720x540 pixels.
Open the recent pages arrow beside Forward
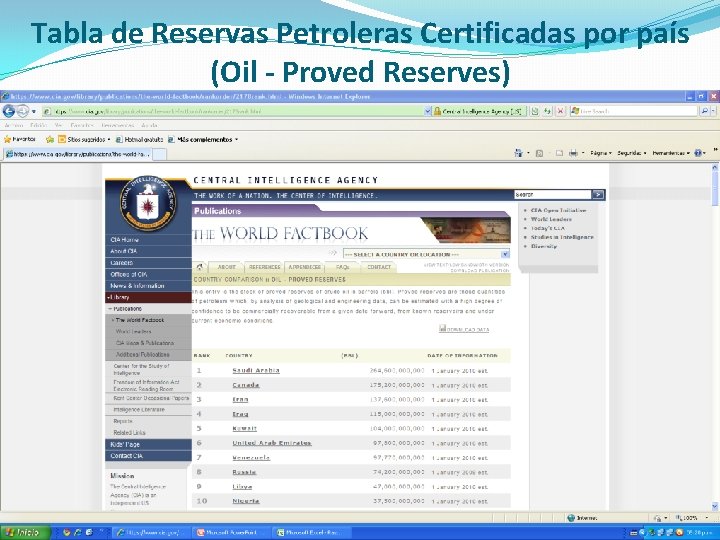34,111
